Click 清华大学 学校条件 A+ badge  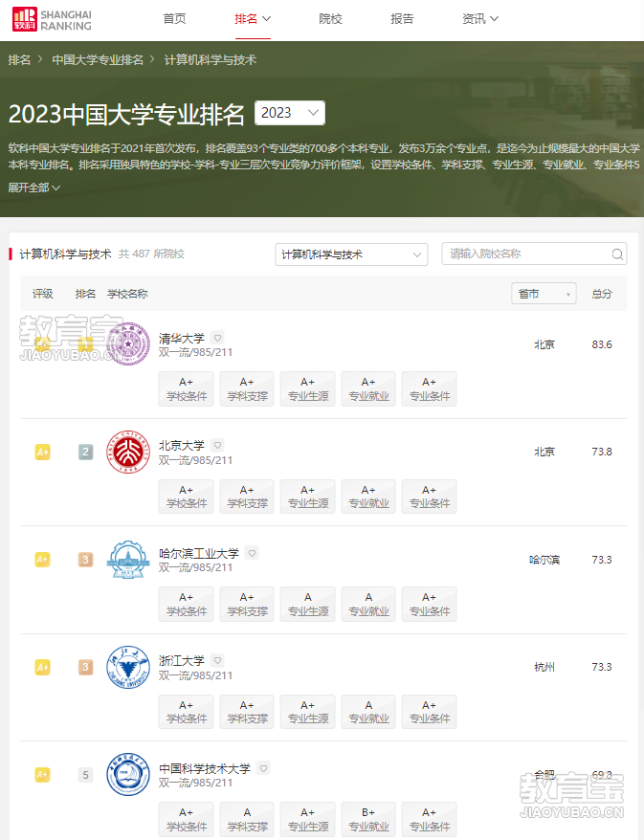point(186,389)
